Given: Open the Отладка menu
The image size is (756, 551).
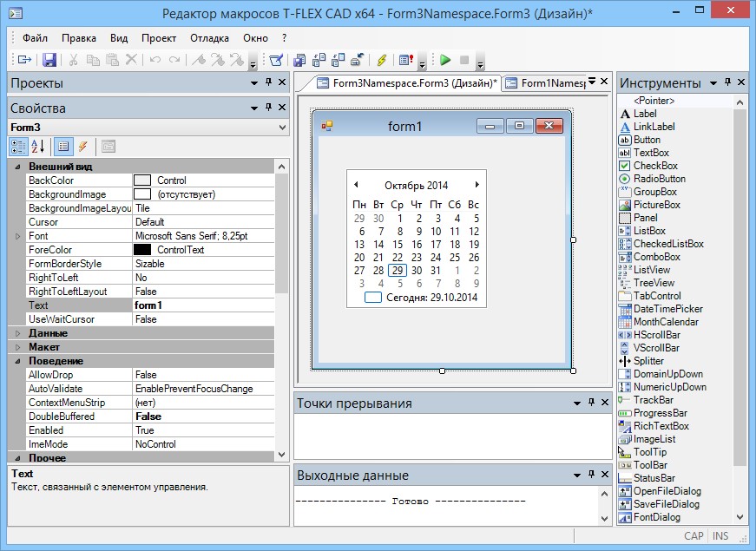Looking at the screenshot, I should [x=209, y=38].
